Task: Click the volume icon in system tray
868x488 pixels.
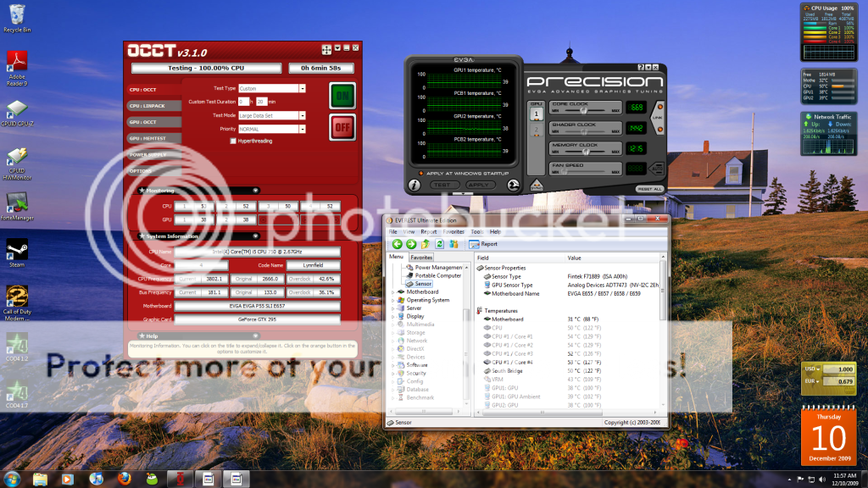Action: pyautogui.click(x=822, y=480)
